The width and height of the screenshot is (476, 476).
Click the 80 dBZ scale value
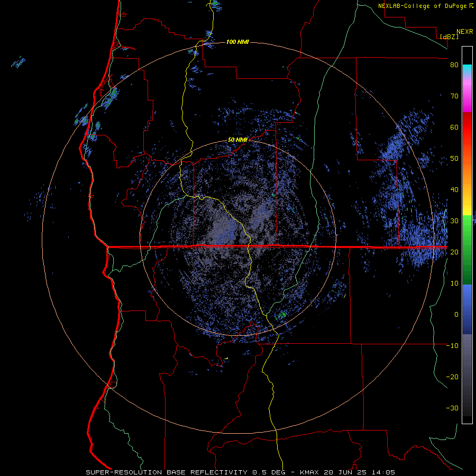454,65
